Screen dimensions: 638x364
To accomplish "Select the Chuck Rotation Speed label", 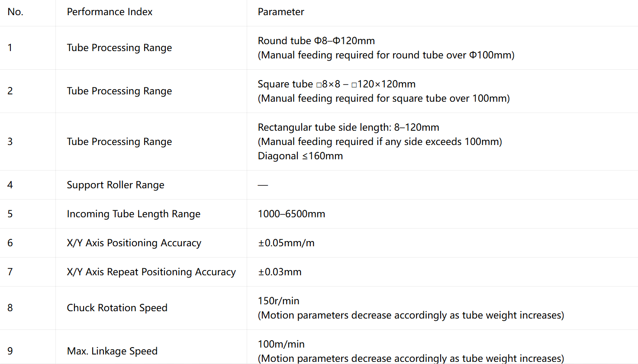I will point(117,308).
